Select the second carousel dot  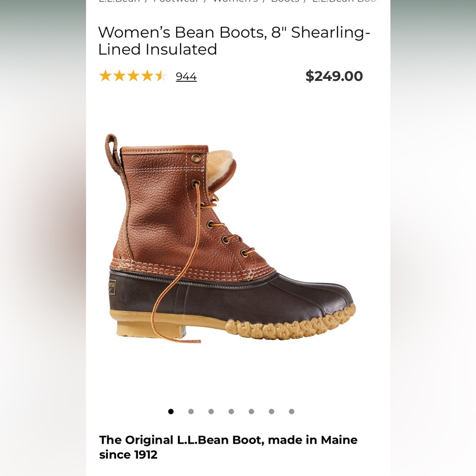point(191,410)
